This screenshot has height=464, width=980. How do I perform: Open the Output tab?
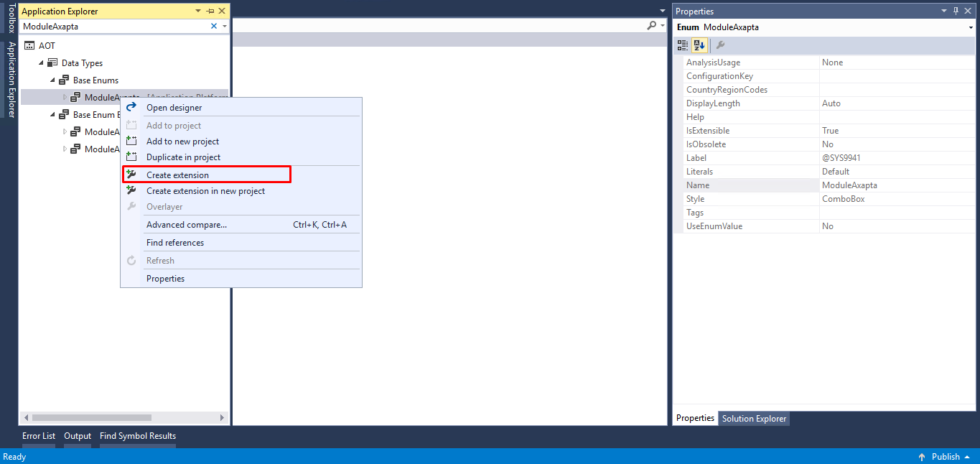78,436
